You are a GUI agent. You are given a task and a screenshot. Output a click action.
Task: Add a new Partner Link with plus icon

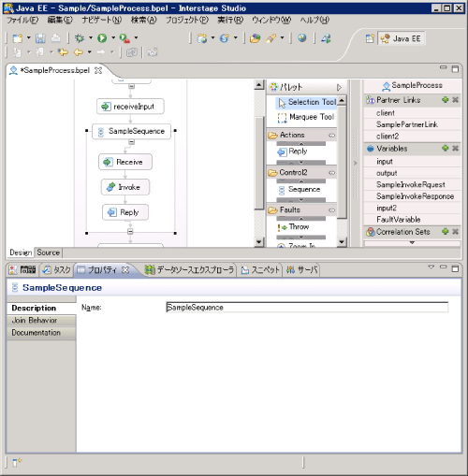click(446, 100)
